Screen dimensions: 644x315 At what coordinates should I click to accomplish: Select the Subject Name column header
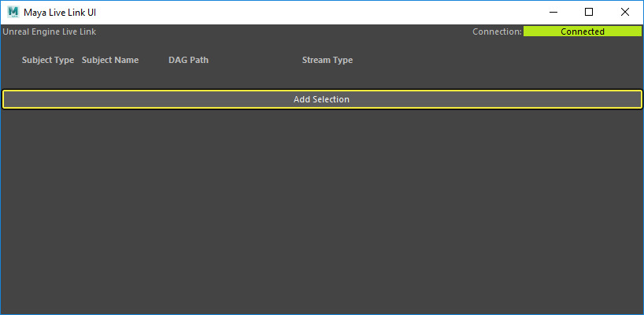tap(110, 60)
